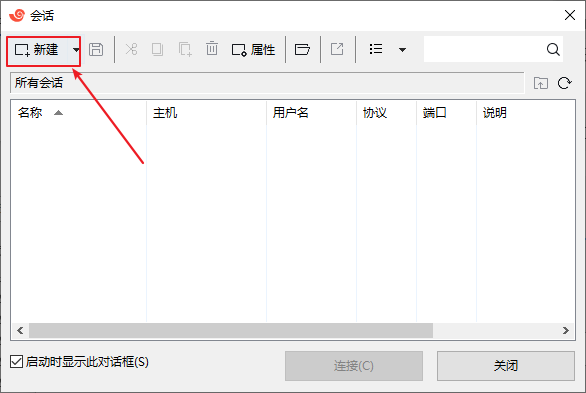Click the horizontal scrollbar right arrow
This screenshot has height=393, width=586.
coord(566,331)
